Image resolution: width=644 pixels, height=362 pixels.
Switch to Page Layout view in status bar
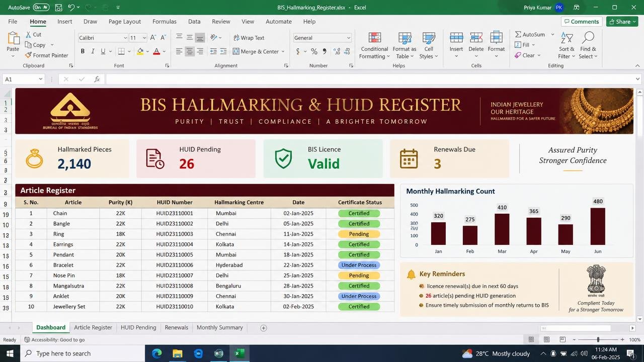point(546,340)
